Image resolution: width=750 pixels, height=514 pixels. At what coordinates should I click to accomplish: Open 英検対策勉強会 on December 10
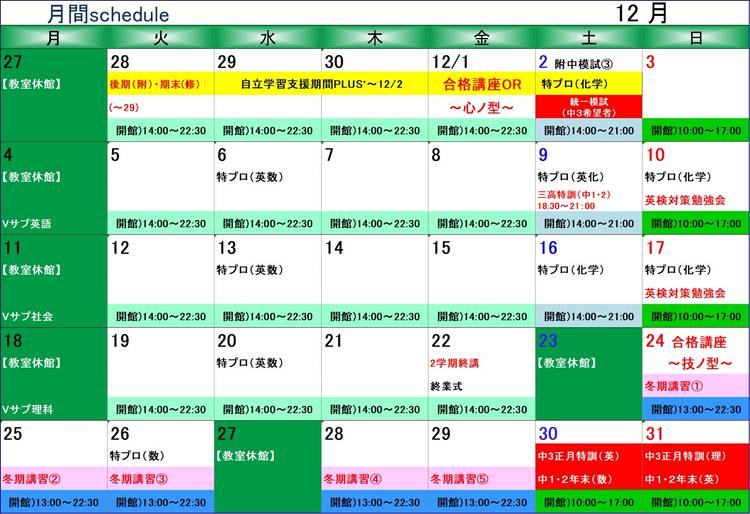[685, 200]
